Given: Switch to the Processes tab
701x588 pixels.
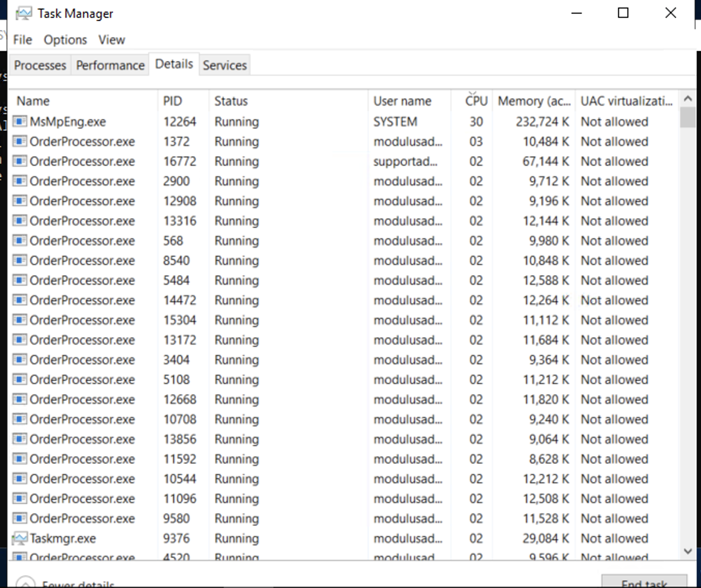Looking at the screenshot, I should (x=40, y=65).
